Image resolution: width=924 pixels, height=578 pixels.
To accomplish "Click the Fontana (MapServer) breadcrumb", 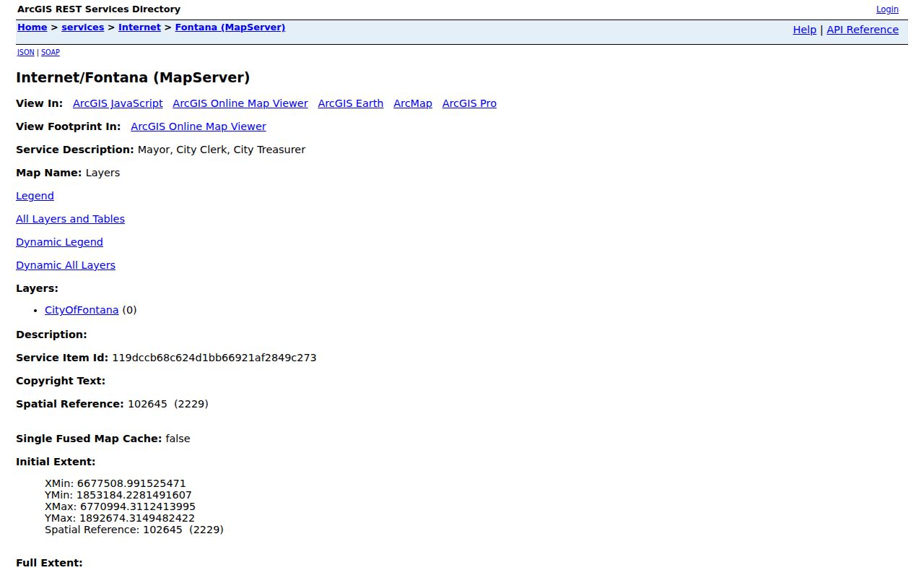I will (230, 27).
